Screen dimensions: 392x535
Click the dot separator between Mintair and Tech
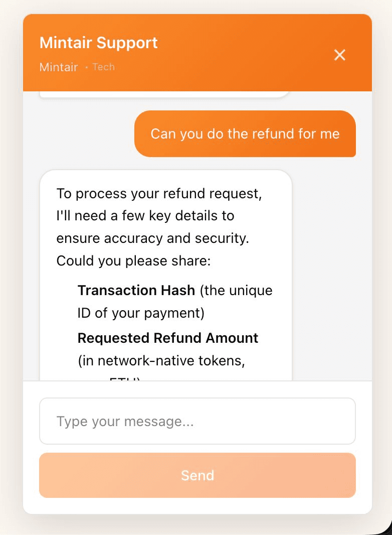coord(86,67)
